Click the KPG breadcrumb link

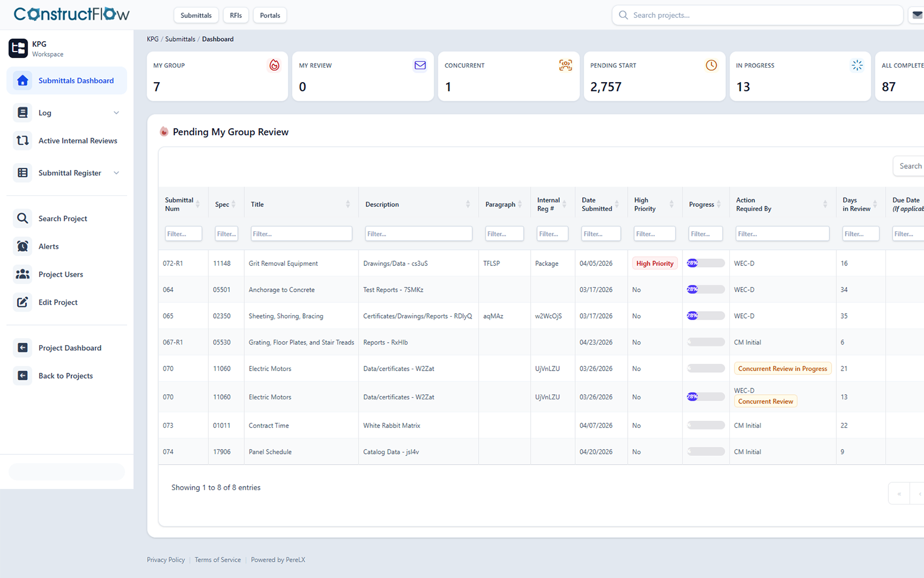152,39
